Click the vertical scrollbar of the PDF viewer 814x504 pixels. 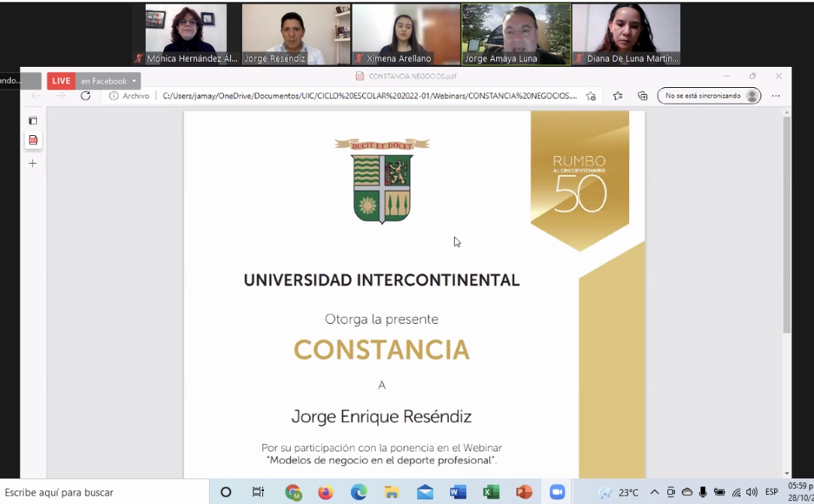point(787,225)
